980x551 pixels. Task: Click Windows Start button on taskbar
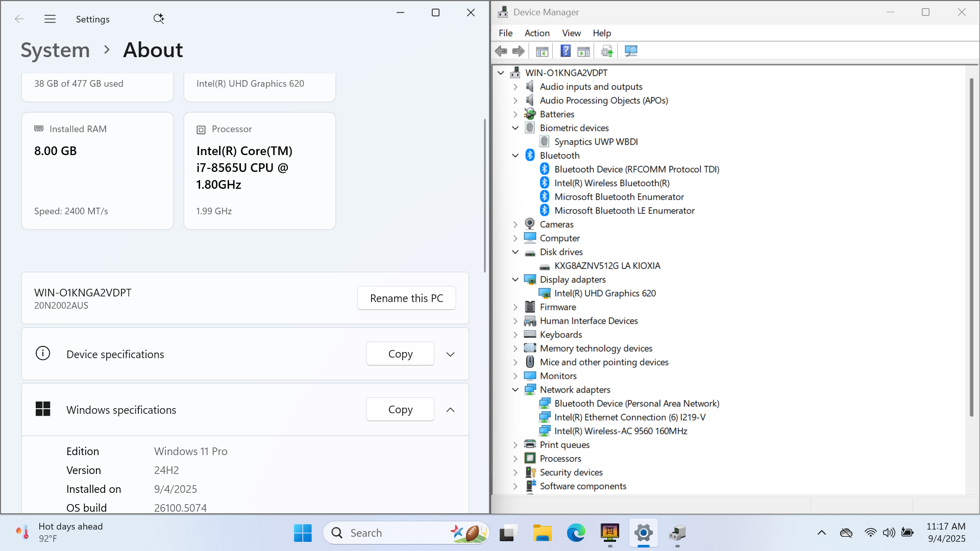tap(303, 533)
